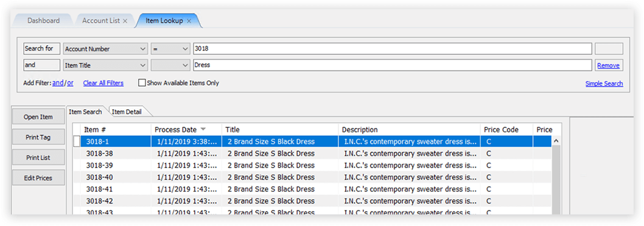This screenshot has width=644, height=226.
Task: Click the Open Item button
Action: click(38, 117)
